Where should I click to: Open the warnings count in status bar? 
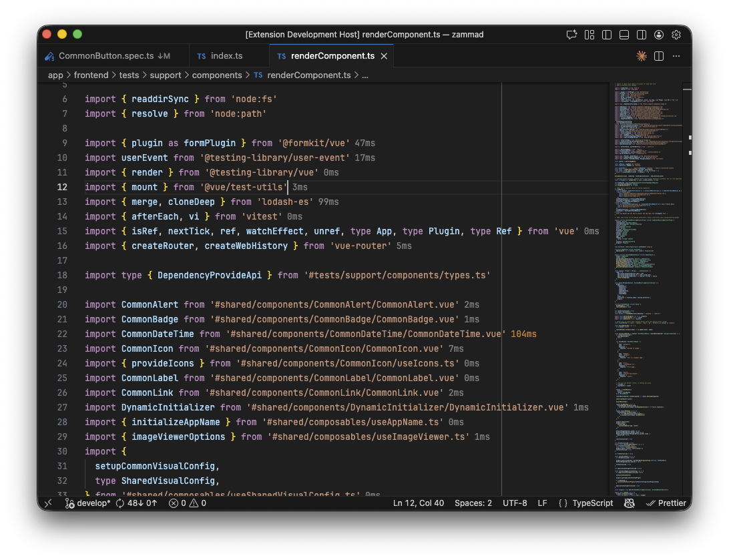click(x=198, y=503)
